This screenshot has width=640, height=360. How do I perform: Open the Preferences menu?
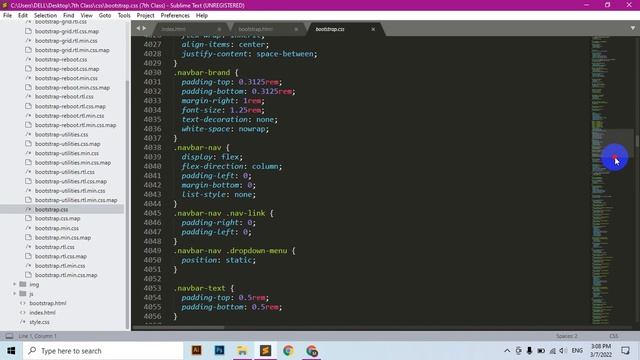[x=175, y=15]
